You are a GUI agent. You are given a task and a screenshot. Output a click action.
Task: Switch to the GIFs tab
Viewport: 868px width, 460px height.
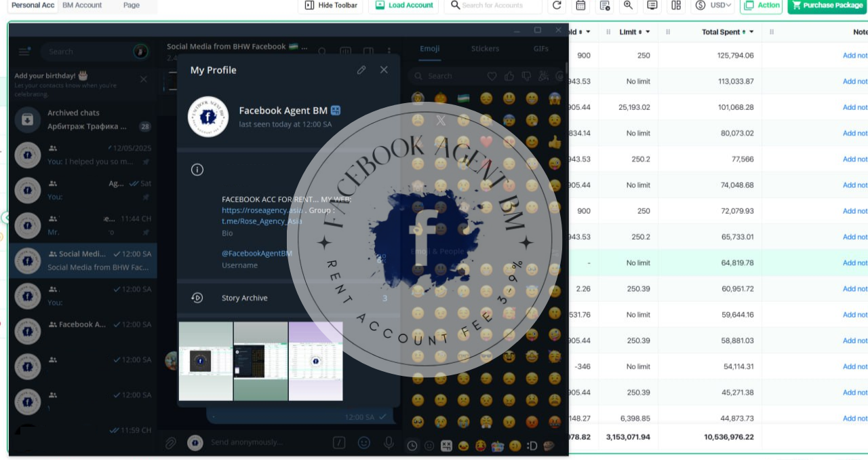click(540, 49)
